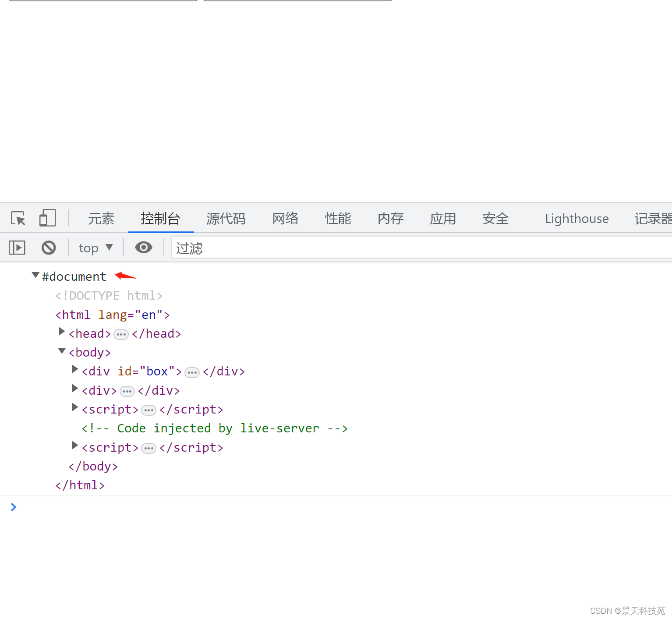Expand the head element triangle
The image size is (672, 619).
(x=62, y=332)
